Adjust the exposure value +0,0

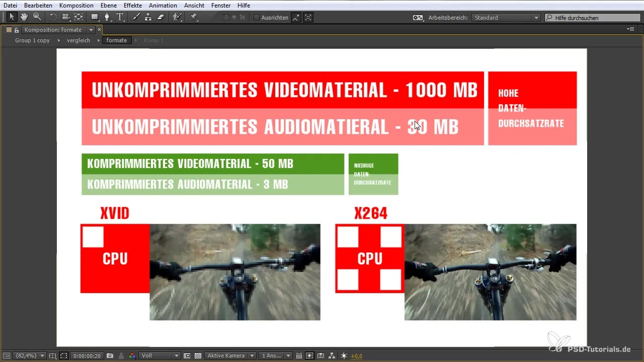click(x=356, y=356)
